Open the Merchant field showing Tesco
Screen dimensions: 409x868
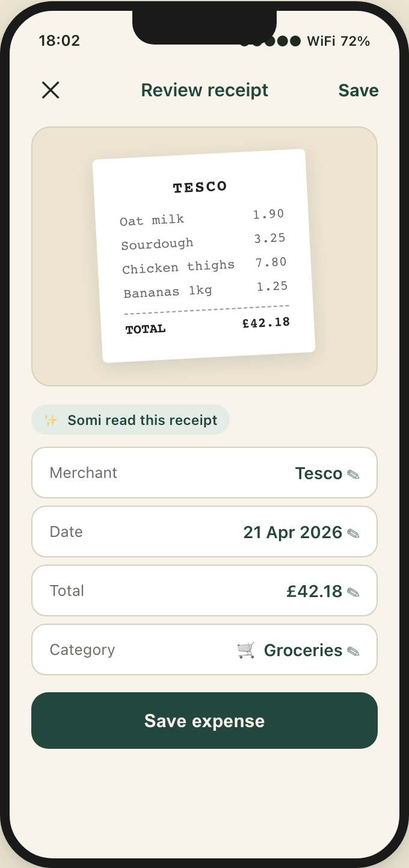(x=204, y=473)
